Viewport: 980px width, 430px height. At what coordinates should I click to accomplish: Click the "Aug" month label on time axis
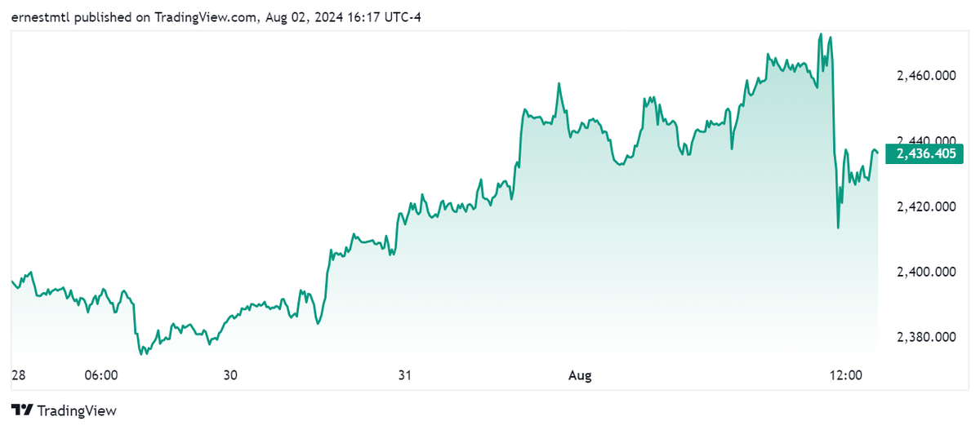pos(579,375)
